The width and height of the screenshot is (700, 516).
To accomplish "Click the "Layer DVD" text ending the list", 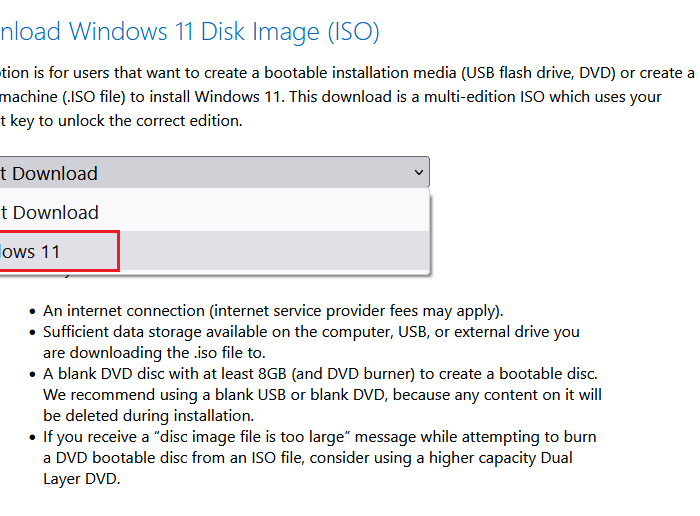I will click(x=81, y=479).
